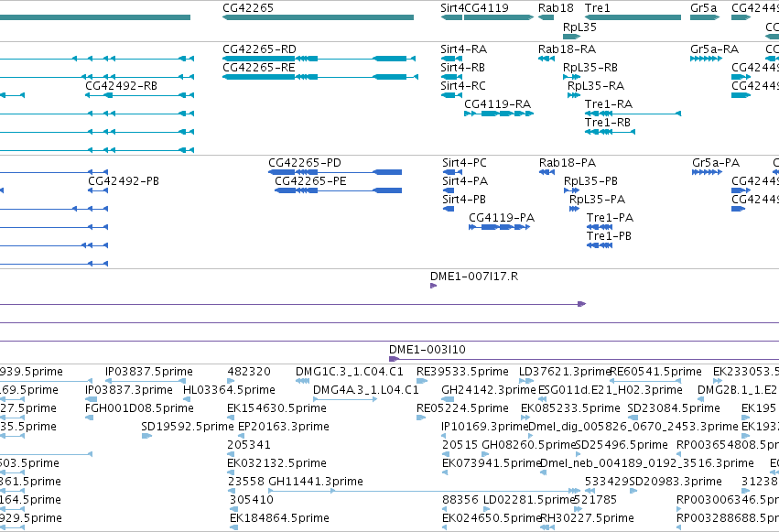
Task: Select the Sirt4-RC transcript
Action: 451,95
